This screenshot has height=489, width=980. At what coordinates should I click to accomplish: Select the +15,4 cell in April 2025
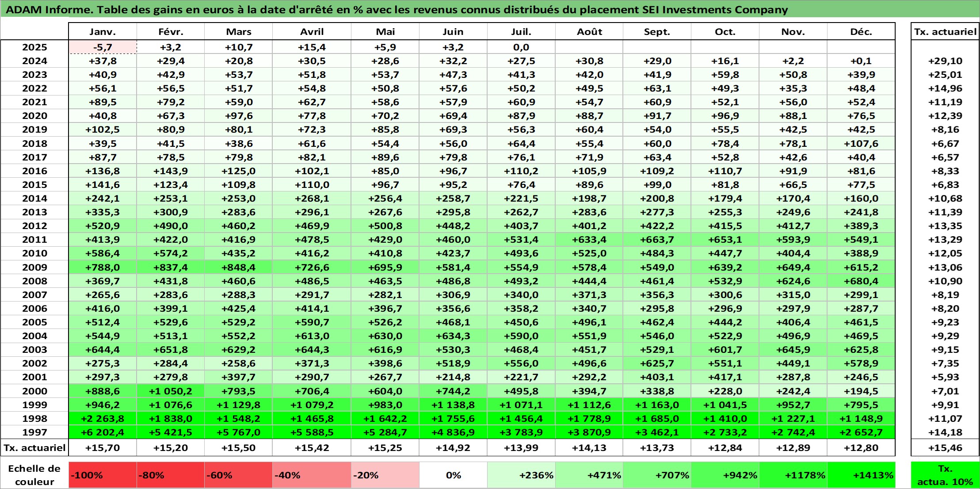click(x=312, y=47)
